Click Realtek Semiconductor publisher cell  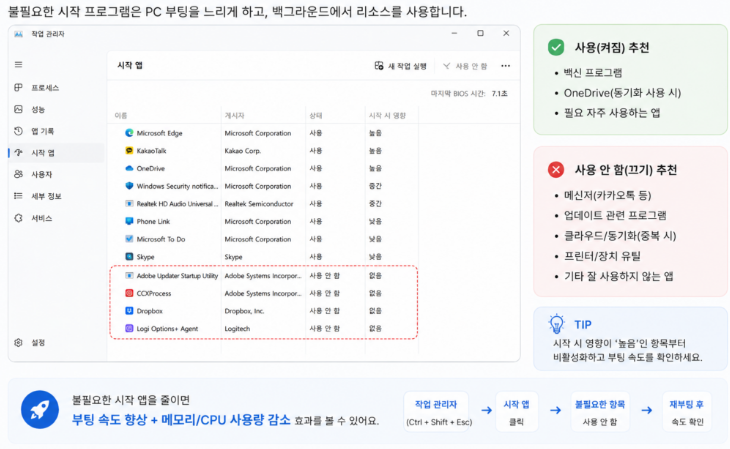click(259, 204)
